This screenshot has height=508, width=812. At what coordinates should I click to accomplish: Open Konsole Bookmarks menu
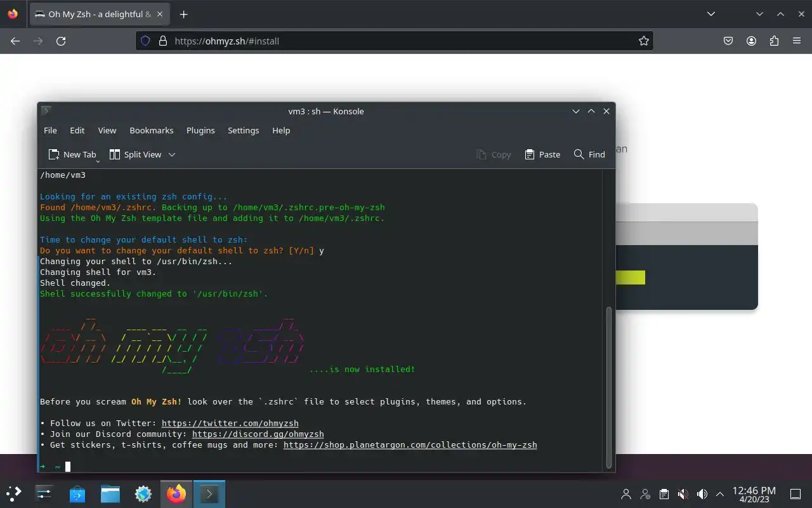(x=152, y=130)
